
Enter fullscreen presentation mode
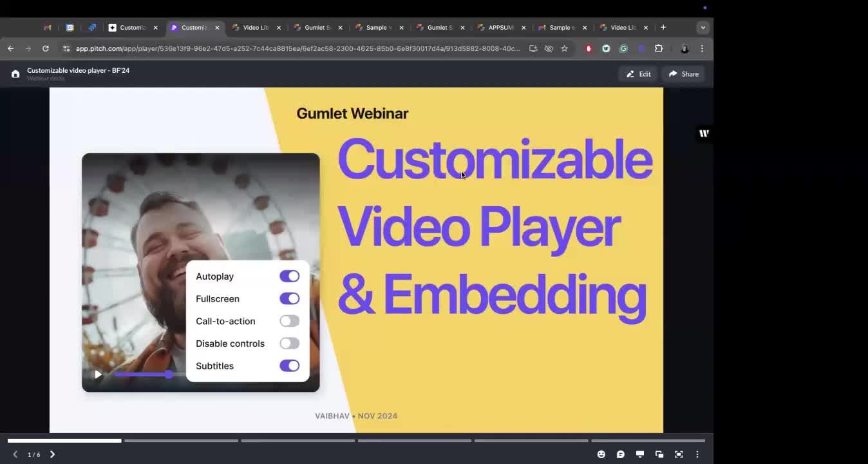tap(679, 454)
